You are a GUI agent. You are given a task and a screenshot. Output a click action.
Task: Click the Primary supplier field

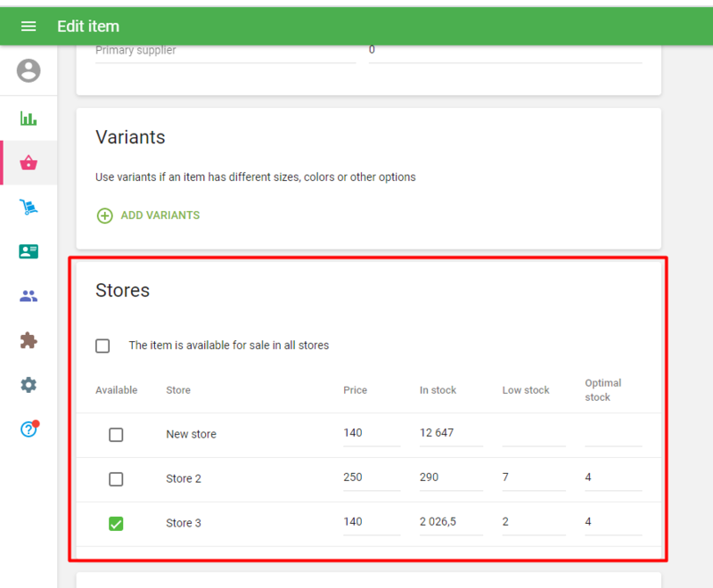point(225,52)
